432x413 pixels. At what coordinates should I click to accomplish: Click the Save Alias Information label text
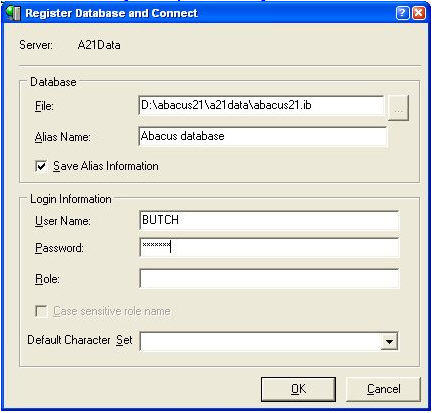[106, 166]
